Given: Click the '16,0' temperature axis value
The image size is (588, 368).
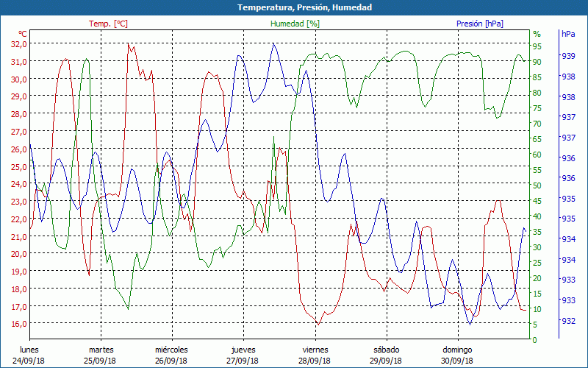Looking at the screenshot, I should [19, 324].
